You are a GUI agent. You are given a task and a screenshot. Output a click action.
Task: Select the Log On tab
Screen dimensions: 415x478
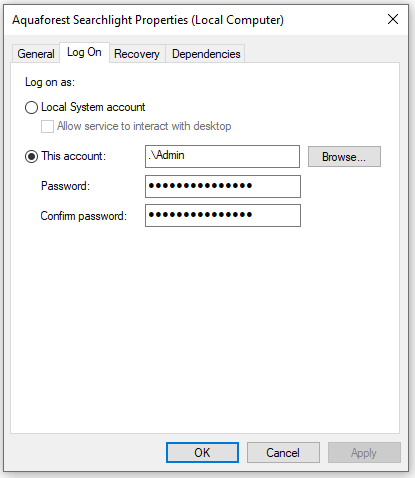[84, 52]
